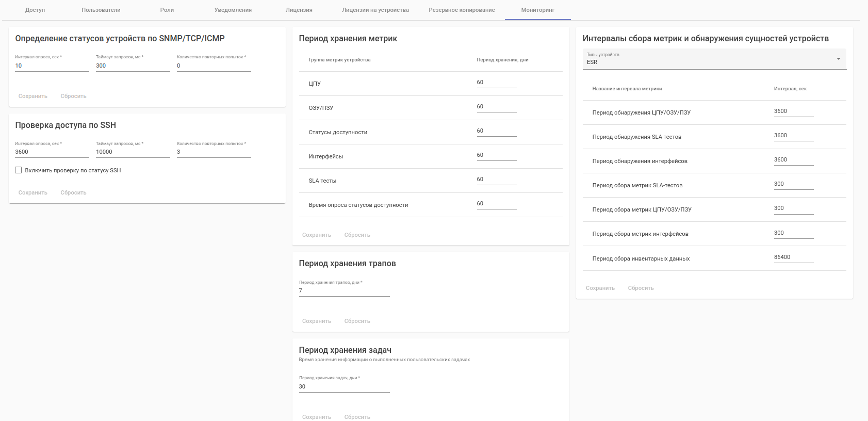Click Сбросить in the SSH access section
Image resolution: width=868 pixels, height=421 pixels.
tap(73, 192)
